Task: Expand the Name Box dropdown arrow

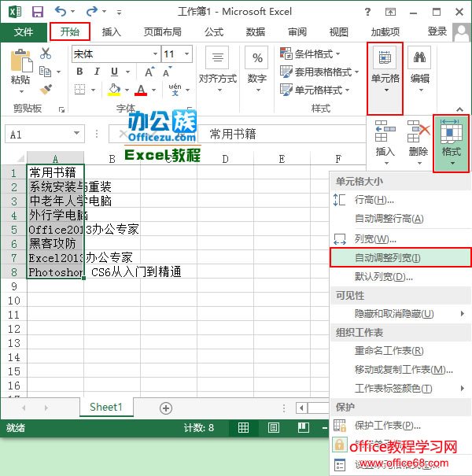Action: click(x=77, y=133)
